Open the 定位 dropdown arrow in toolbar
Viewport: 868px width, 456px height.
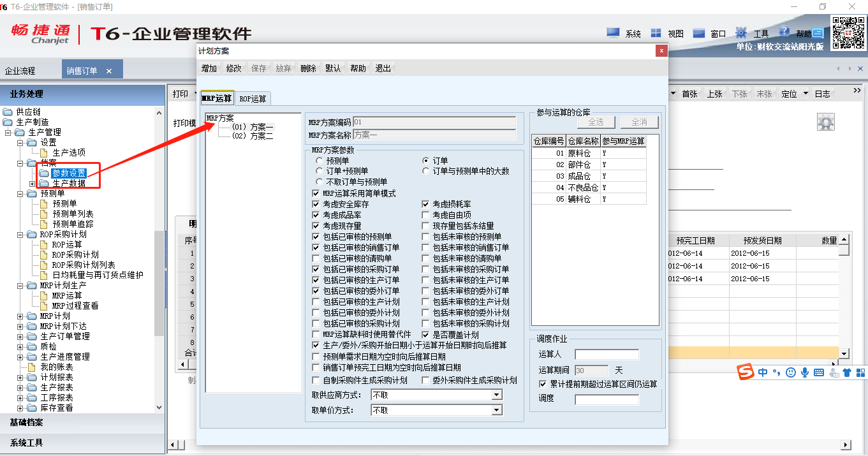pos(806,94)
